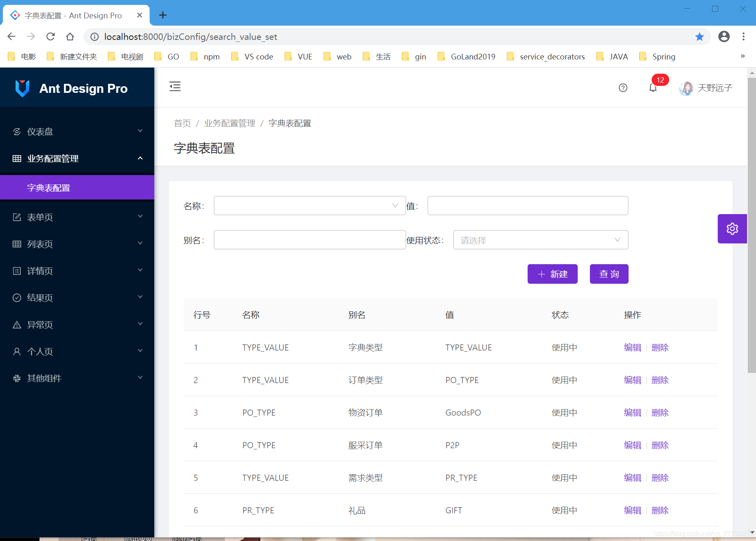
Task: Open the avatar menu for 天野远子
Action: click(706, 88)
